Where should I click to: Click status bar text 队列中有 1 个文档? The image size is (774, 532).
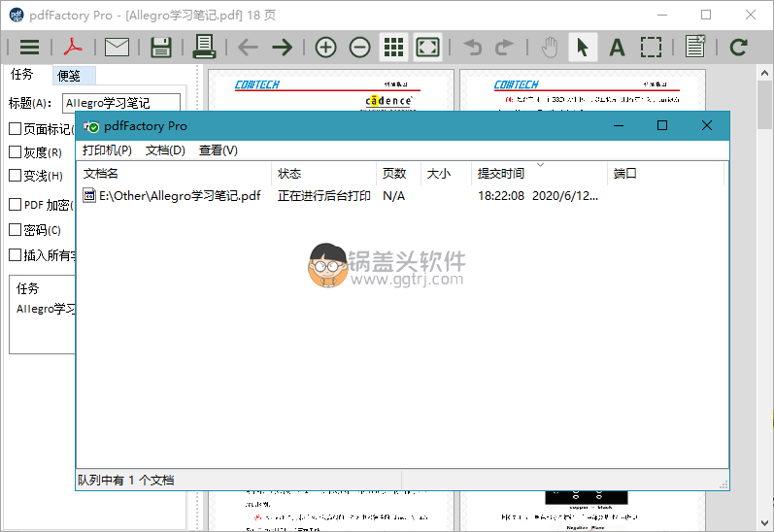(x=126, y=481)
